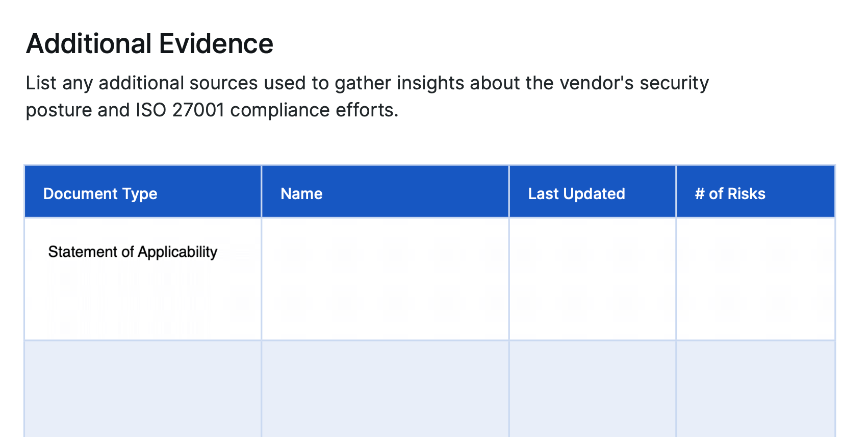Screen dimensions: 868x437
Task: Click the word Applicability in first row
Action: click(x=177, y=252)
